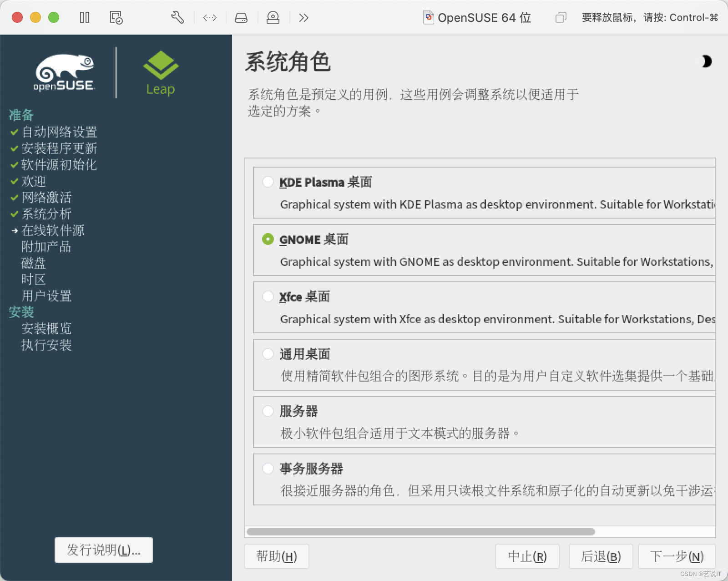Click the 网络激活 step in sidebar
Image resolution: width=728 pixels, height=581 pixels.
pyautogui.click(x=46, y=198)
